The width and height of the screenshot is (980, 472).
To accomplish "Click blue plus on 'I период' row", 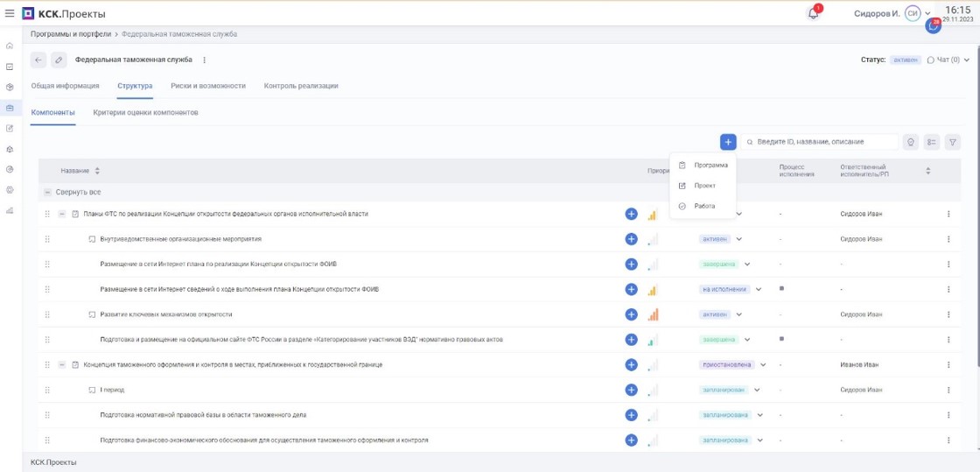I will [x=631, y=390].
